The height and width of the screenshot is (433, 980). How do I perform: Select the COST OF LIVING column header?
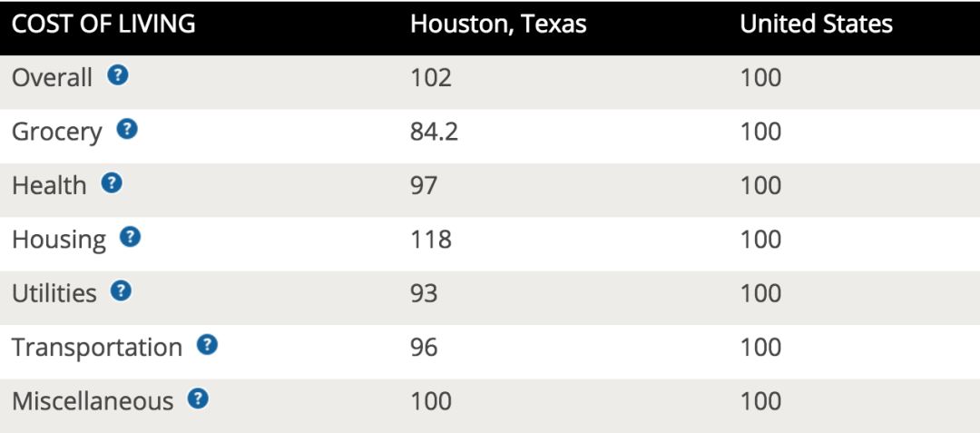(x=103, y=25)
